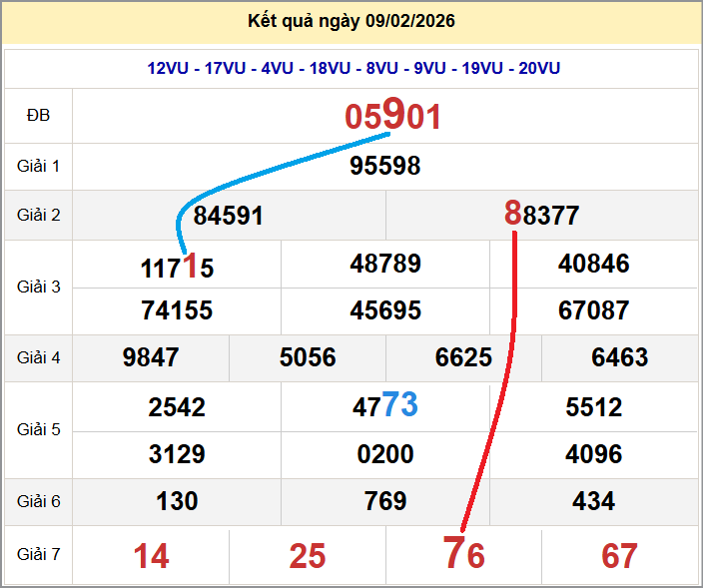
Task: Select the Giải 6 number 130
Action: point(177,501)
